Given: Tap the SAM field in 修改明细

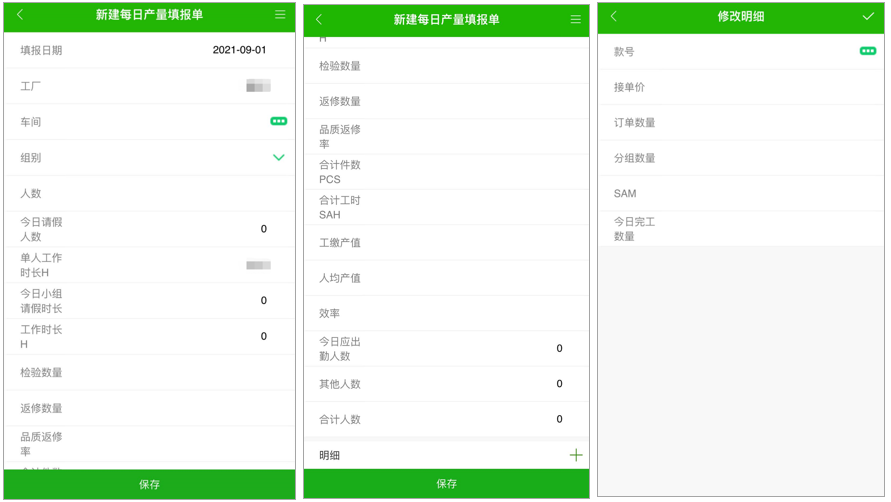Looking at the screenshot, I should click(740, 193).
